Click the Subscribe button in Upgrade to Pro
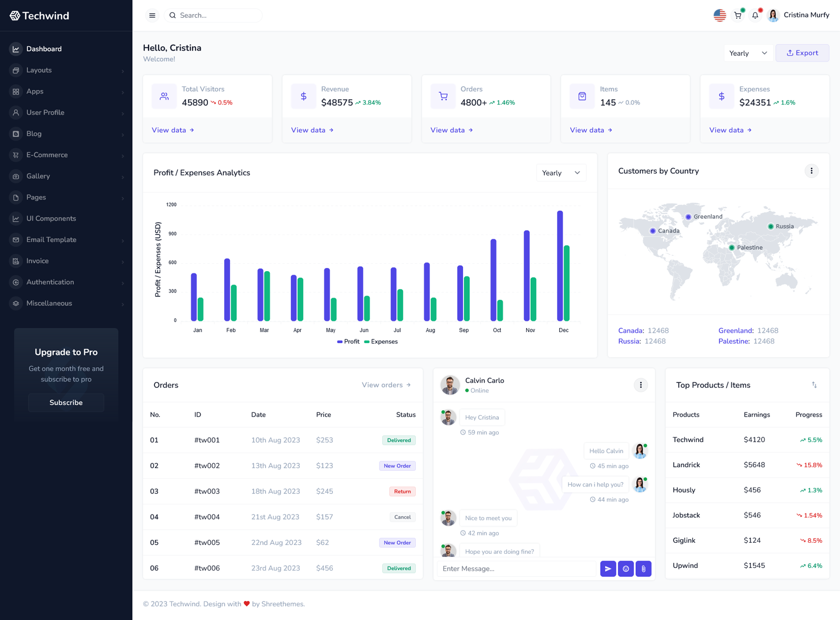 click(66, 402)
